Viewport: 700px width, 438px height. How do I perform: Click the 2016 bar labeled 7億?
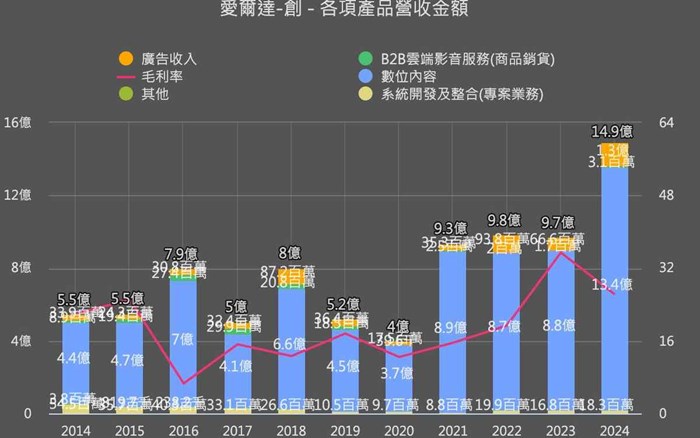coord(183,340)
